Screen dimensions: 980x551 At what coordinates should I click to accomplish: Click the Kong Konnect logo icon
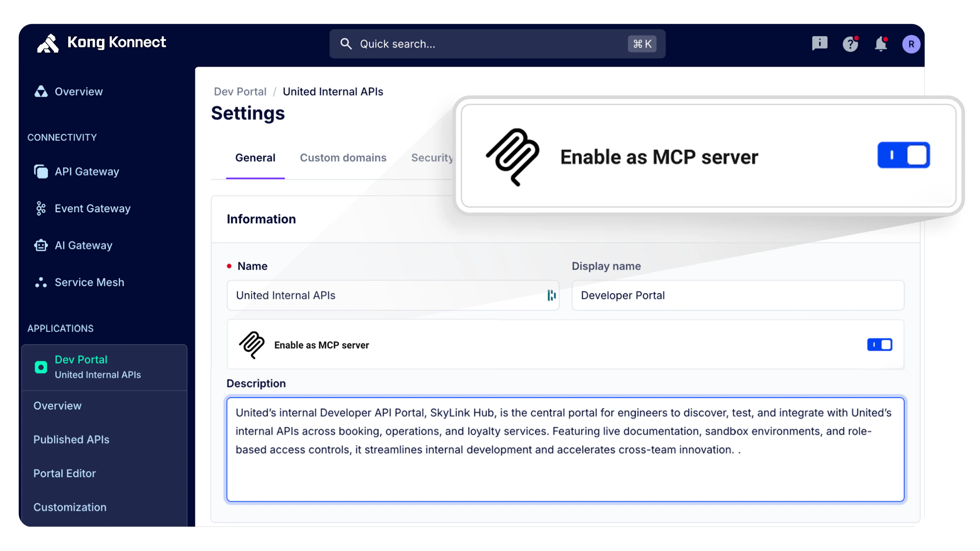tap(48, 43)
